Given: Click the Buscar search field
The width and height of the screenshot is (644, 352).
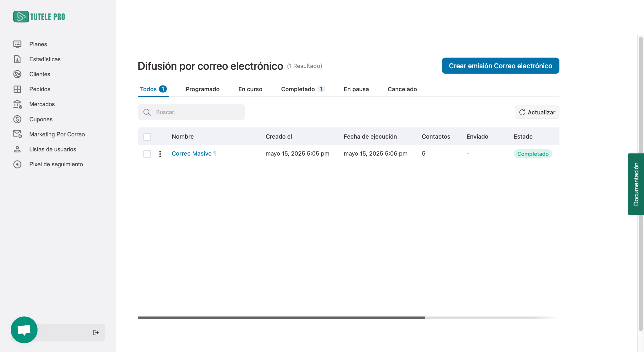Looking at the screenshot, I should point(195,112).
